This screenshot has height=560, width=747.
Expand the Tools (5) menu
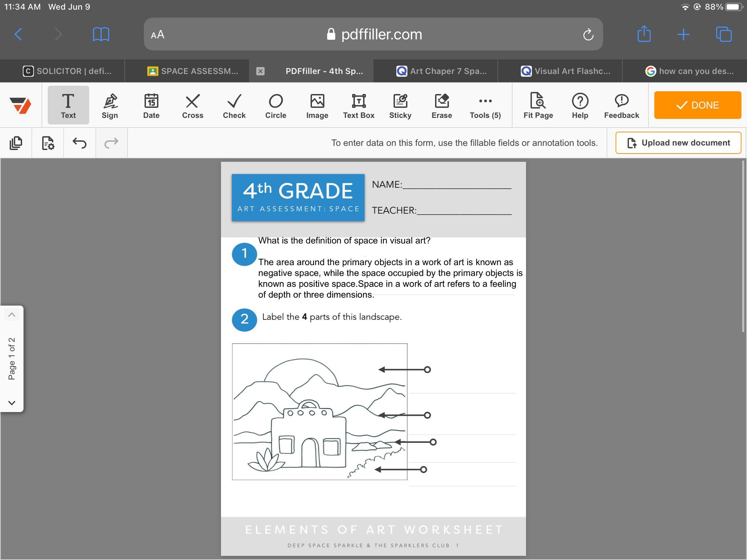pyautogui.click(x=485, y=105)
